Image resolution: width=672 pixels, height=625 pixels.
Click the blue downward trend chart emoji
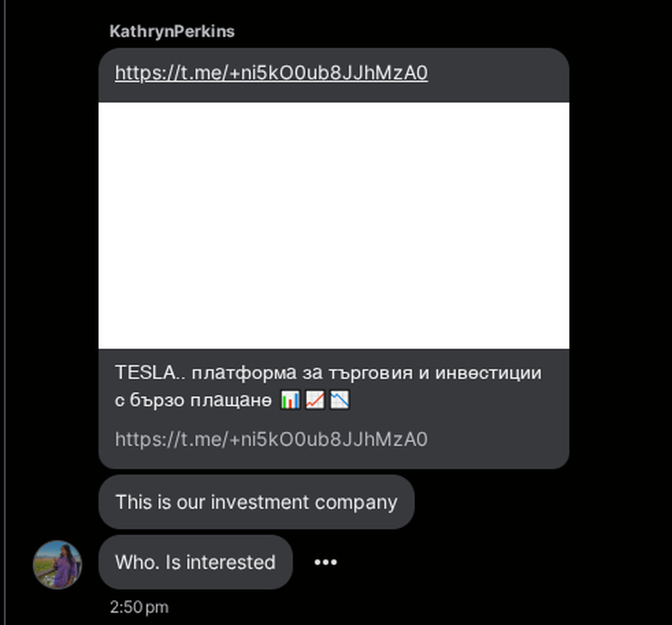pos(340,400)
